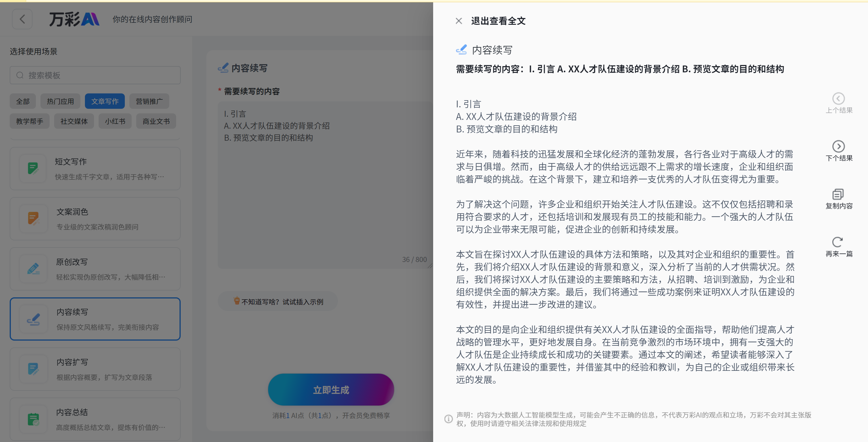
Task: Click 你的在线内容创作顾问 tagline
Action: pyautogui.click(x=152, y=20)
